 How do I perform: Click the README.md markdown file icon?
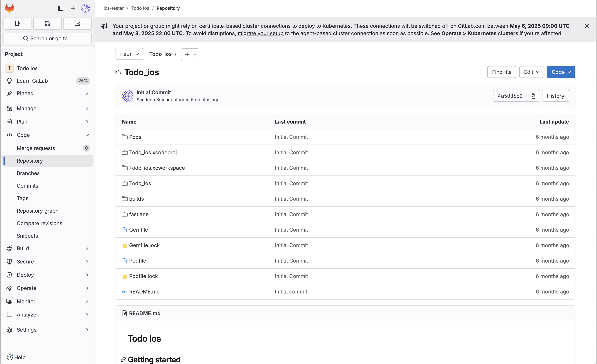point(125,292)
